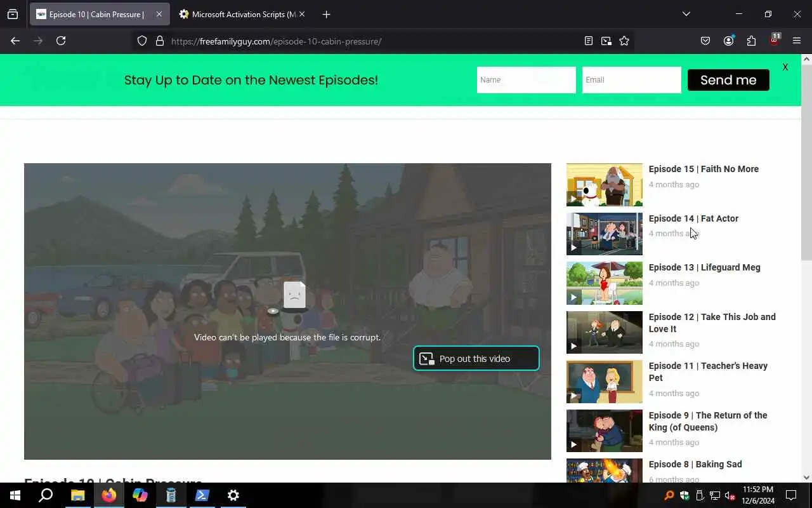Switch to Episode 10 Cabin Pressure tab
The width and height of the screenshot is (812, 508).
(100, 14)
